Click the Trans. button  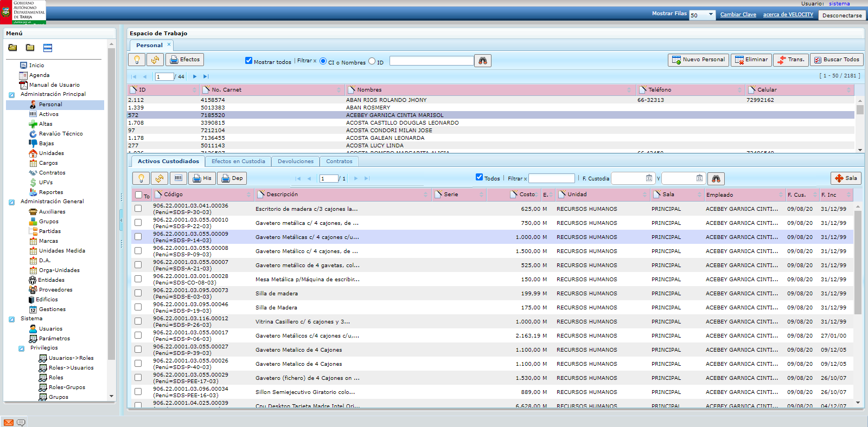click(791, 60)
